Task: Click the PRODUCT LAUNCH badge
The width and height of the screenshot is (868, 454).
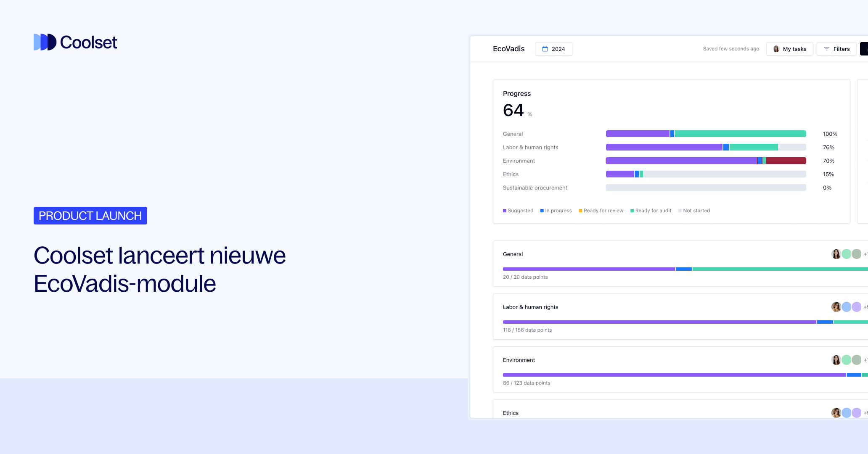Action: tap(90, 216)
